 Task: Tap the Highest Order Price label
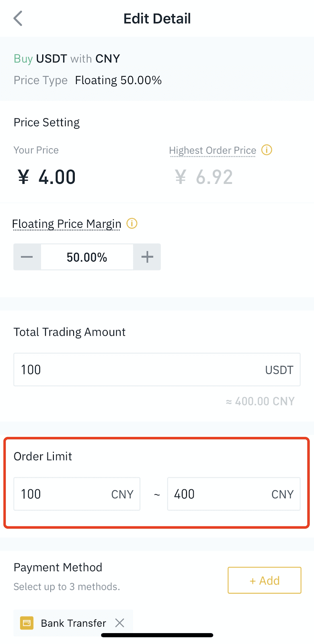click(213, 151)
